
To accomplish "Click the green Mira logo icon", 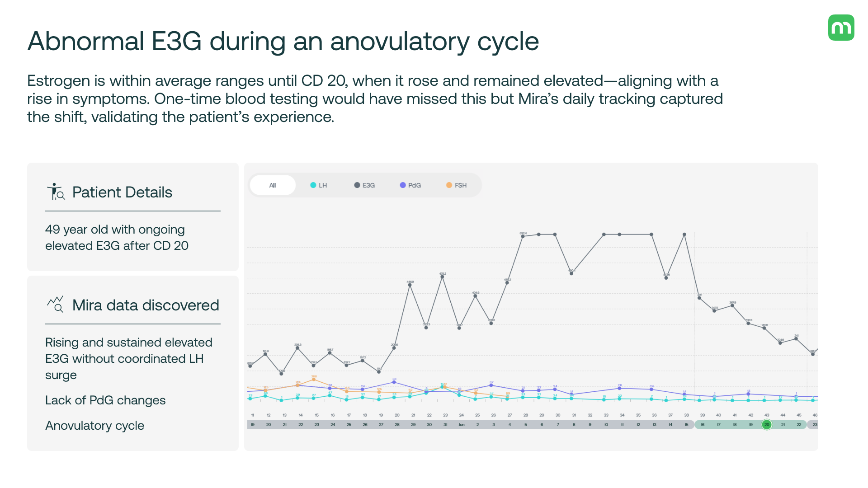I will click(841, 28).
